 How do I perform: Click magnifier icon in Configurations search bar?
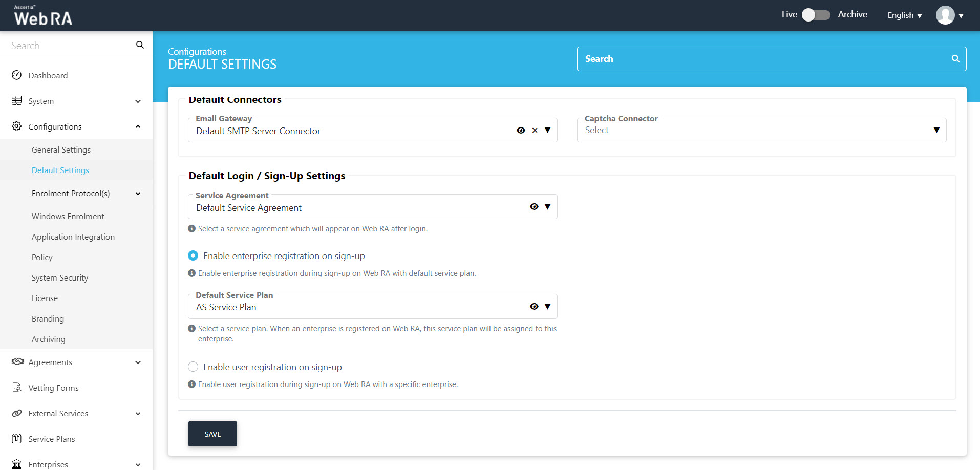pos(955,59)
